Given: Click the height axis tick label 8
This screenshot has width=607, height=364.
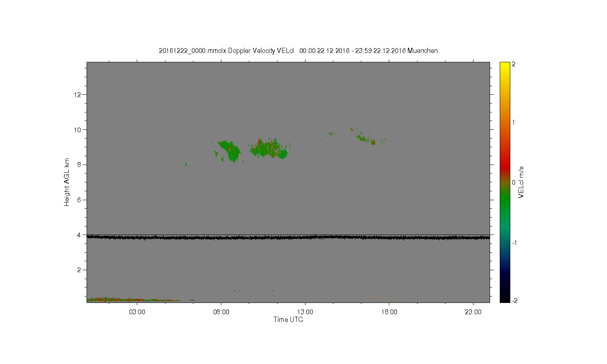Looking at the screenshot, I should pos(80,165).
